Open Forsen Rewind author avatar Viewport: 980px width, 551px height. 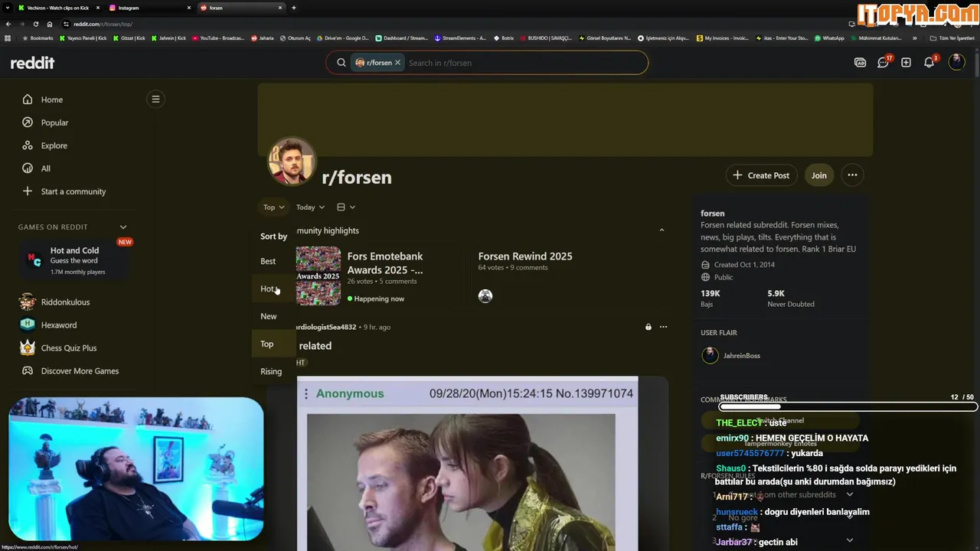485,295
